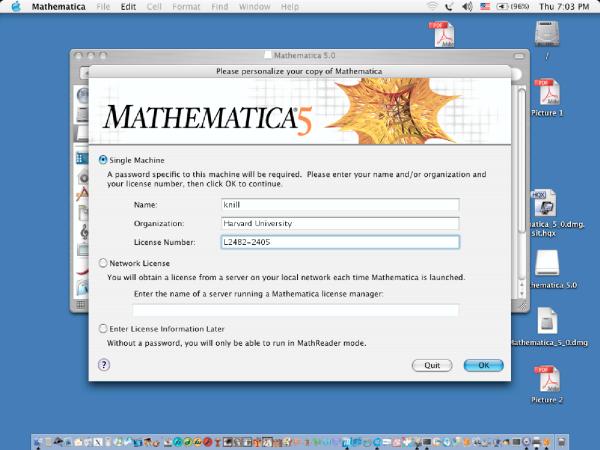
Task: Choose the Network License radio option
Action: coord(103,263)
